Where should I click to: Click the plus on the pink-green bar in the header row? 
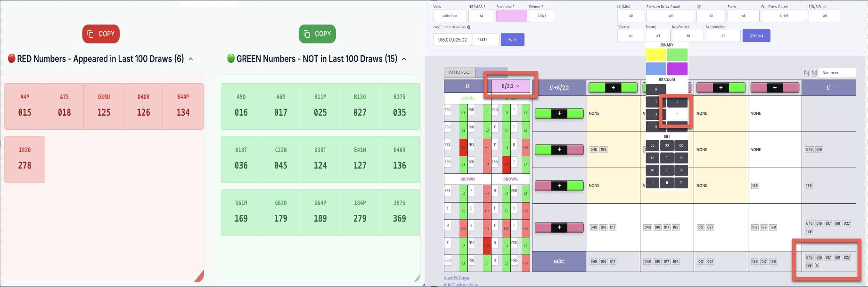(721, 87)
